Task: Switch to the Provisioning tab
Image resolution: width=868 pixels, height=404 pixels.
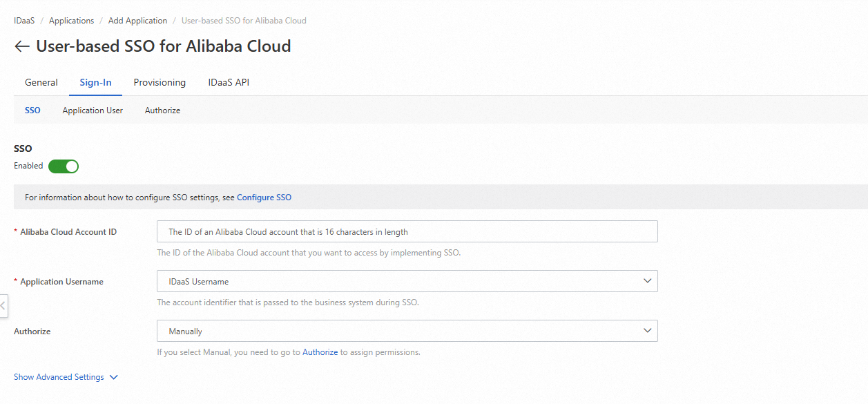Action: (x=160, y=82)
